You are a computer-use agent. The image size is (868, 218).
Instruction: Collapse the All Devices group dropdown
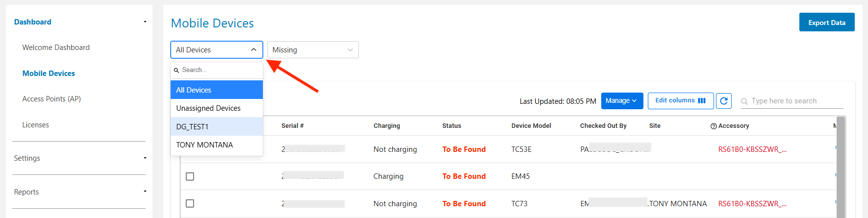254,50
